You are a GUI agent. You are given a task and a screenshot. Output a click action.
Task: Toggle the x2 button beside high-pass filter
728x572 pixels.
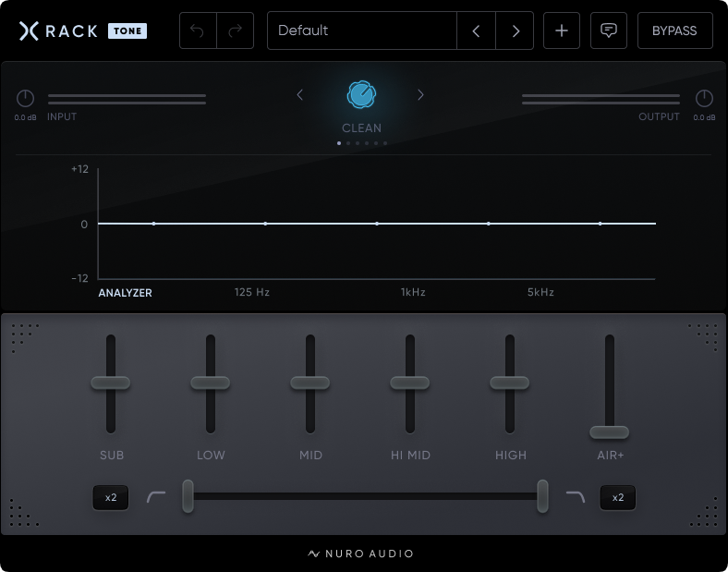pos(111,498)
